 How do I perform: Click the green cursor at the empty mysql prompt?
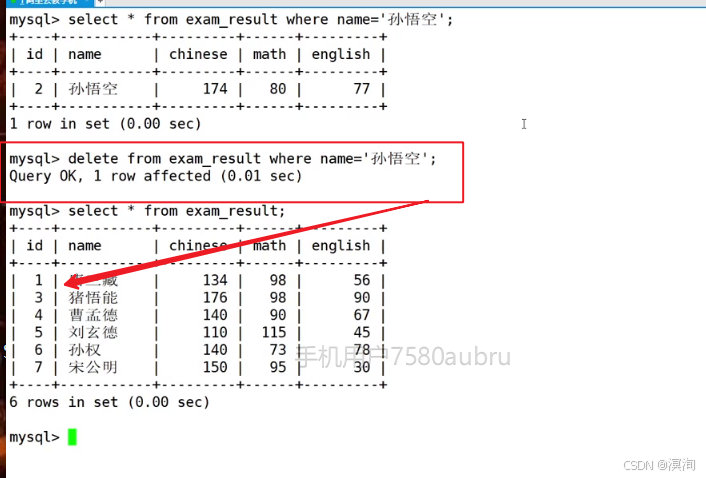click(x=72, y=437)
